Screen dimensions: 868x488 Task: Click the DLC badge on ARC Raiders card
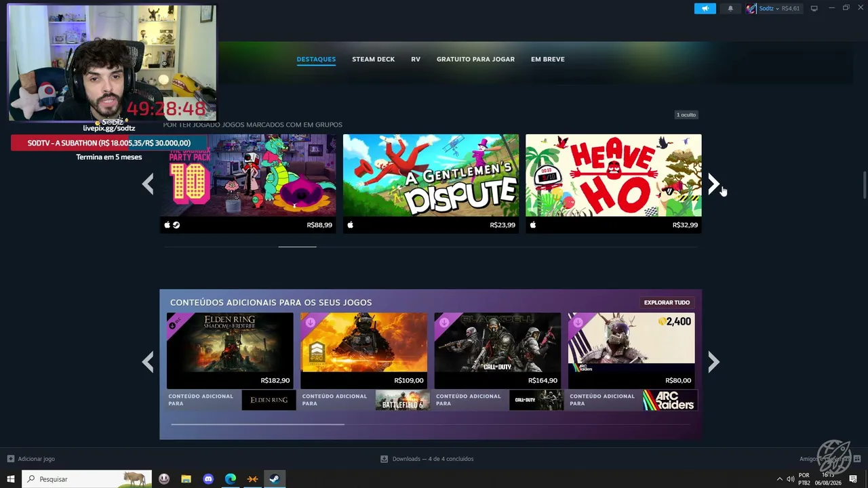(577, 322)
